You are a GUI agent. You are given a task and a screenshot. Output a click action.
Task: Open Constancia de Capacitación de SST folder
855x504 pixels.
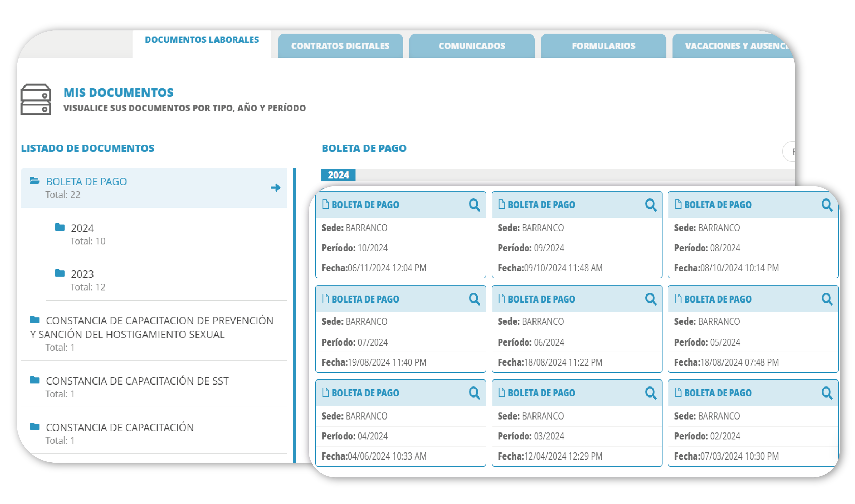coord(137,381)
